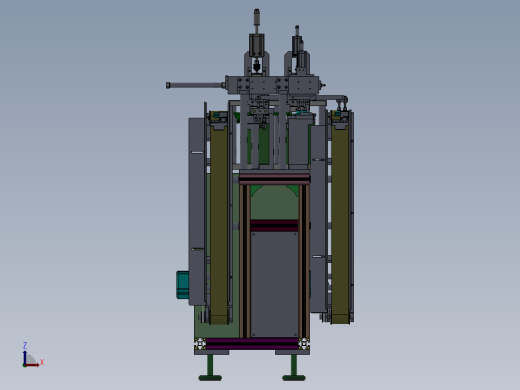Select the magenta crossbar in the mid frame
This screenshot has width=520, height=390.
[274, 225]
